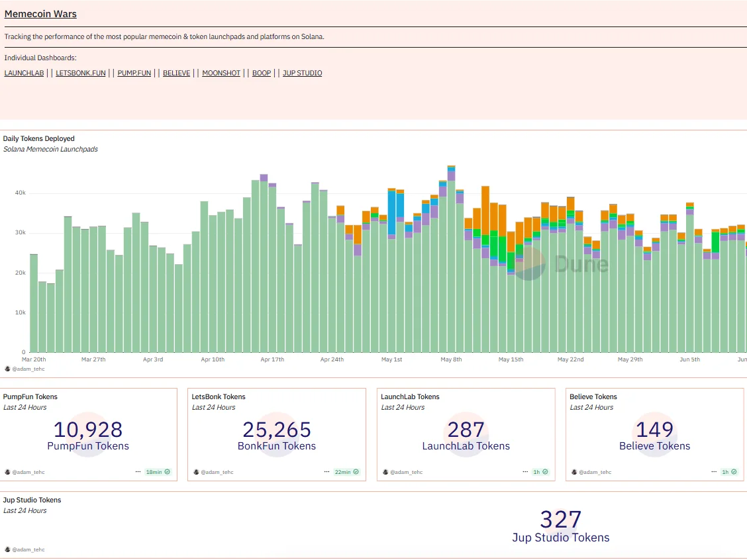Follow the BELIEVE dashboard link

(176, 73)
